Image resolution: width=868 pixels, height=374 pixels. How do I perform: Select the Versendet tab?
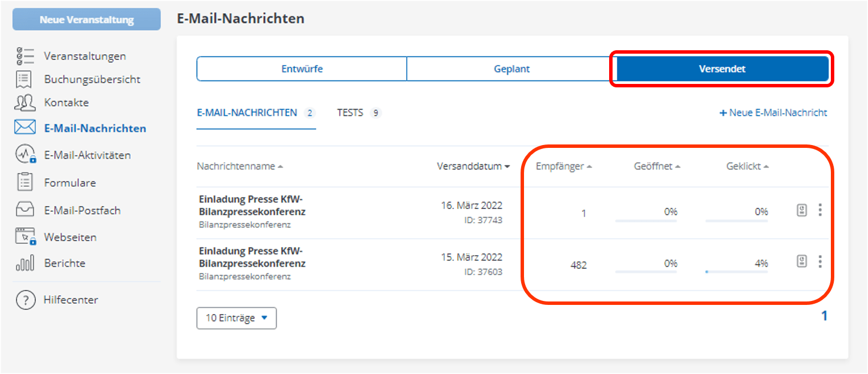click(722, 69)
